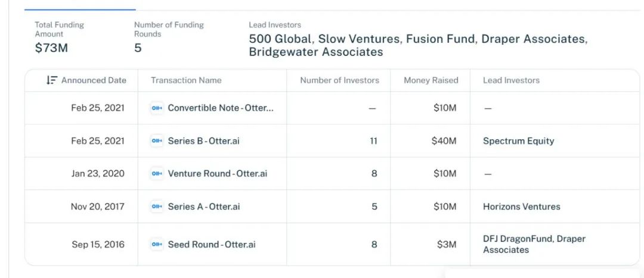Click the Number of Investors column header
The image size is (644, 278).
pos(339,80)
